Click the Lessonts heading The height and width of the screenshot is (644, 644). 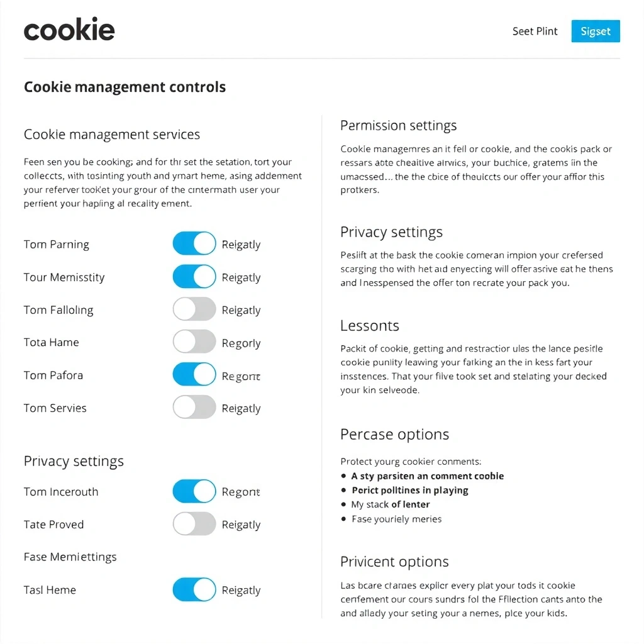point(369,326)
